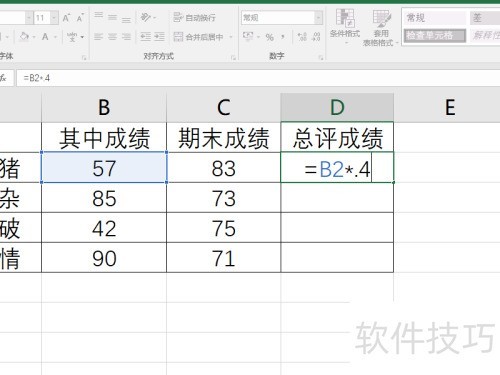Open the alignment (对齐方式) dialog launcher
This screenshot has width=500, height=375.
click(x=233, y=58)
